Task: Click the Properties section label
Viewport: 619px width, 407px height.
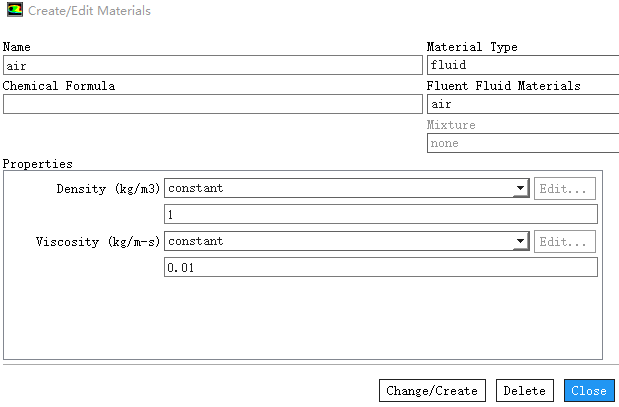Action: 38,164
